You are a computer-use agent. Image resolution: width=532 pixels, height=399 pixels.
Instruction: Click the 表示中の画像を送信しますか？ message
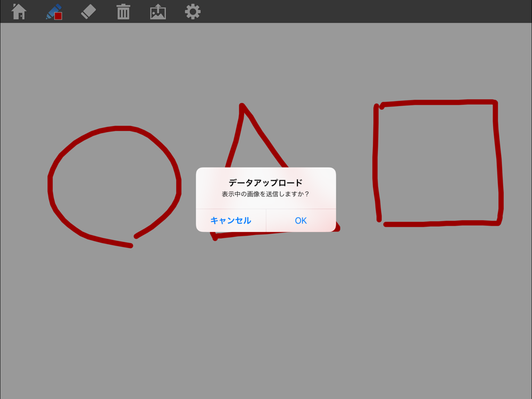[265, 194]
